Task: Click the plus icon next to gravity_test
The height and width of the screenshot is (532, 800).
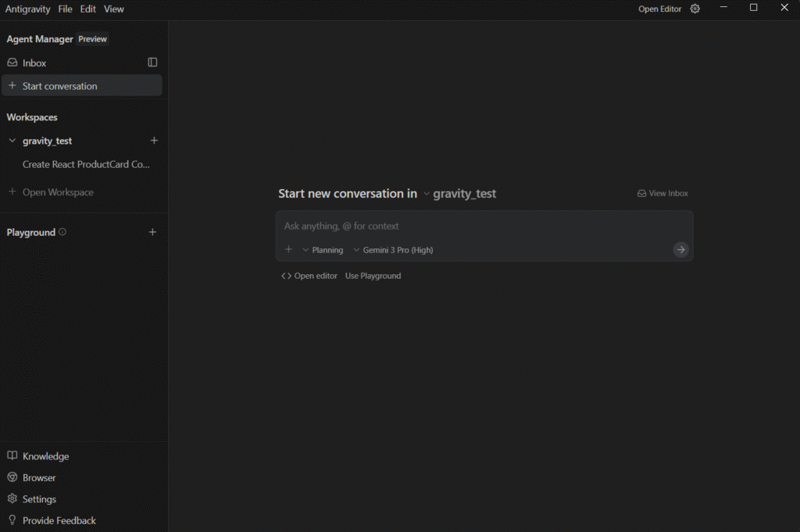Action: coord(154,141)
